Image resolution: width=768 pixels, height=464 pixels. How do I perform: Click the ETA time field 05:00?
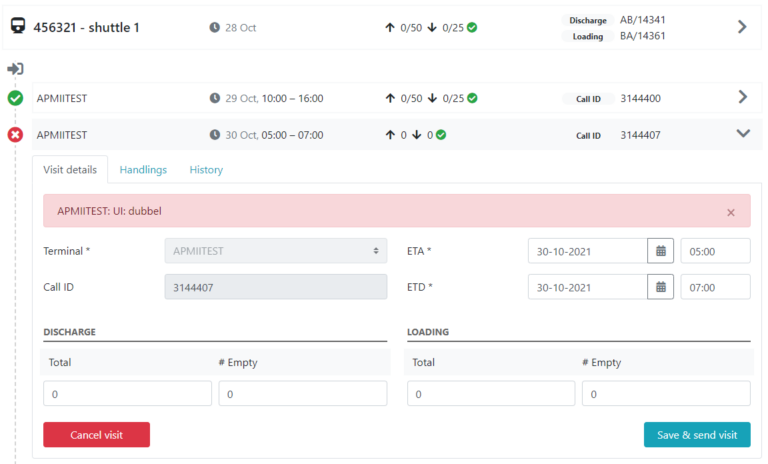[714, 251]
